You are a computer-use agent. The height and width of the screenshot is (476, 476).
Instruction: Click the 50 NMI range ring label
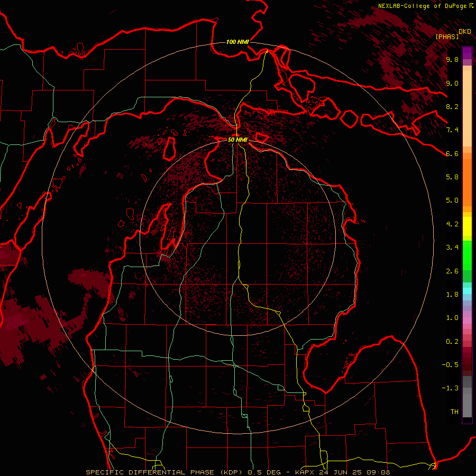237,140
